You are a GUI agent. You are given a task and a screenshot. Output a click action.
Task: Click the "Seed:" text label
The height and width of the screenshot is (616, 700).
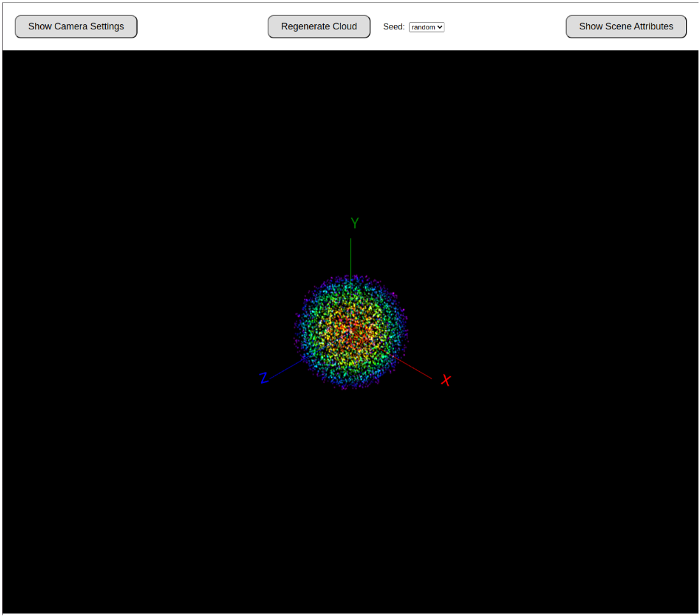pyautogui.click(x=393, y=27)
